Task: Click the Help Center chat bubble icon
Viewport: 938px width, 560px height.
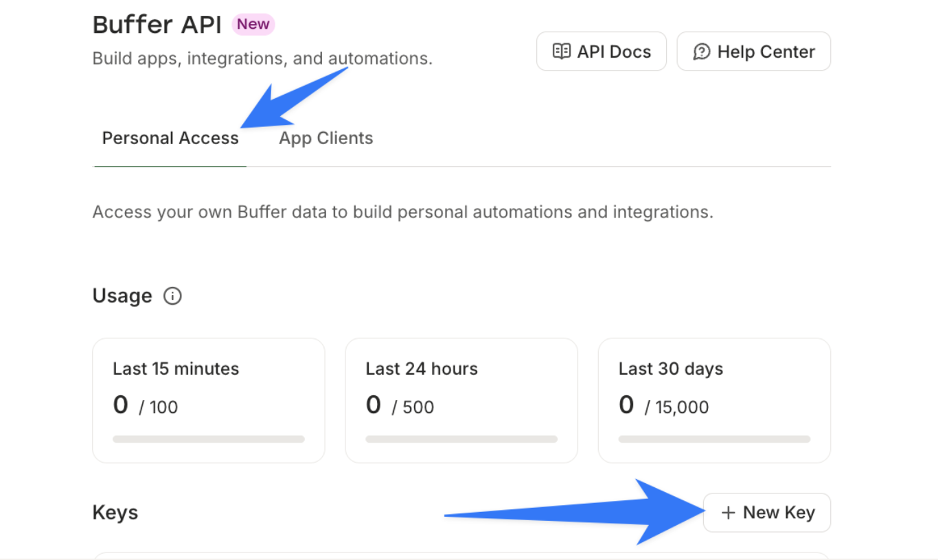Action: pyautogui.click(x=702, y=51)
